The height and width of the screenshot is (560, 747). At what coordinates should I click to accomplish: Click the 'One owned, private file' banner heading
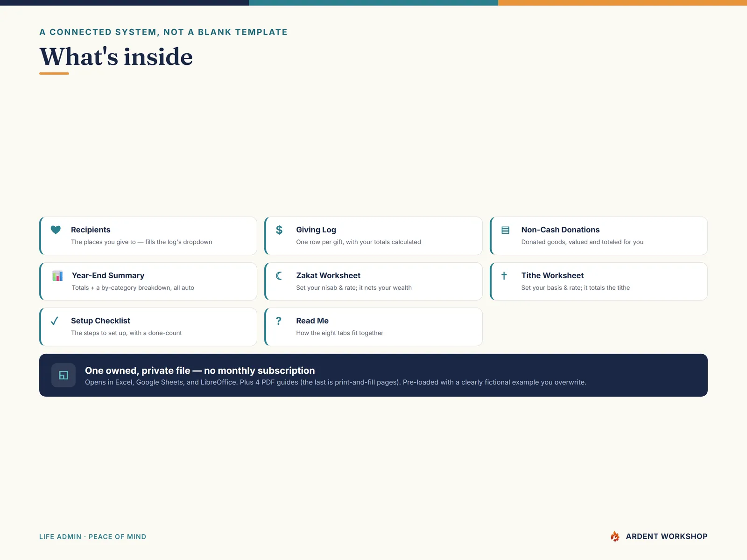[200, 371]
